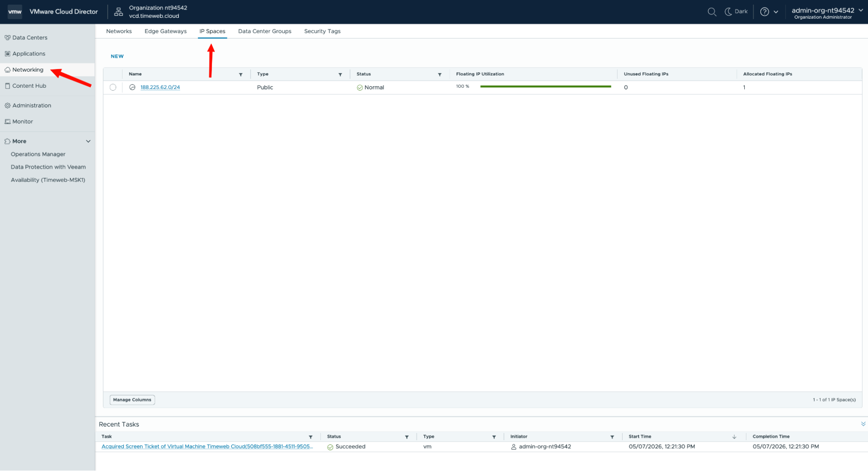Click the Unused Floating IPs column header

646,74
